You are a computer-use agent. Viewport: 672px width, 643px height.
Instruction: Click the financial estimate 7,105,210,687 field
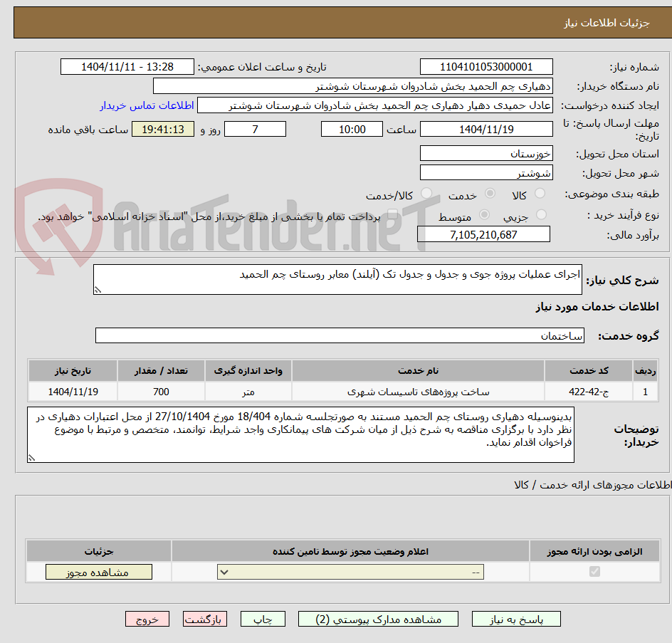click(483, 234)
